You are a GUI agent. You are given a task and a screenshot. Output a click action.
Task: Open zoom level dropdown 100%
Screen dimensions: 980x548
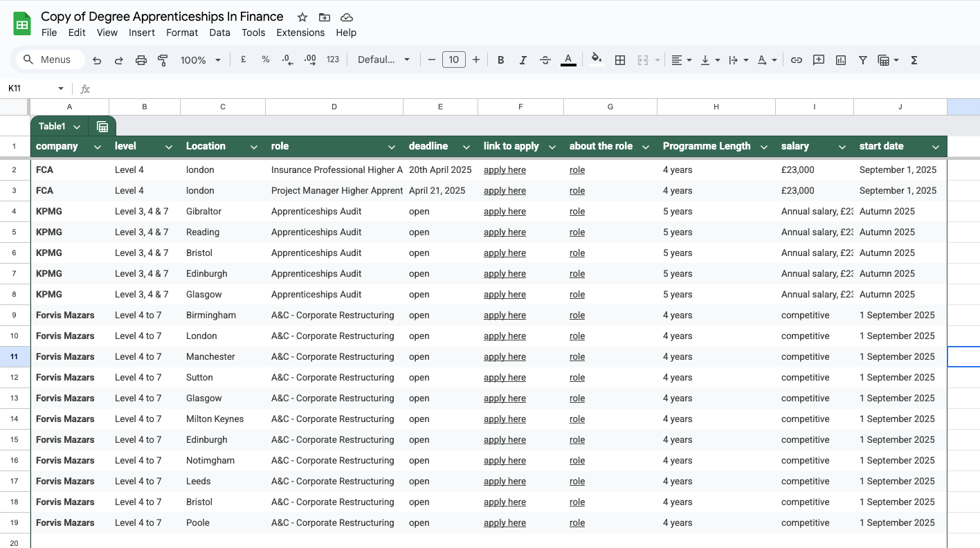(201, 60)
